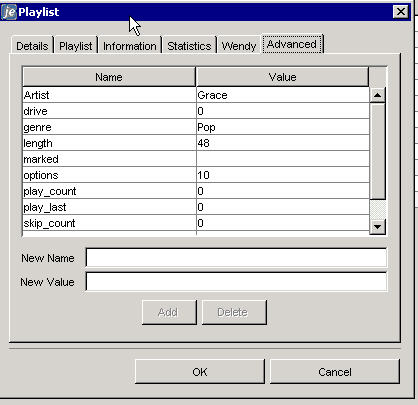Open the Statistics tab

[189, 46]
